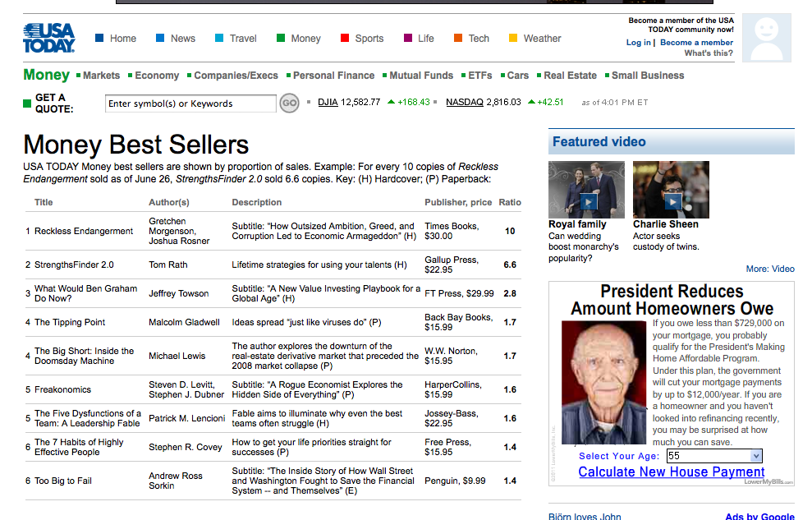Image resolution: width=812 pixels, height=520 pixels.
Task: Click the elderly man ad photo
Action: pos(604,383)
